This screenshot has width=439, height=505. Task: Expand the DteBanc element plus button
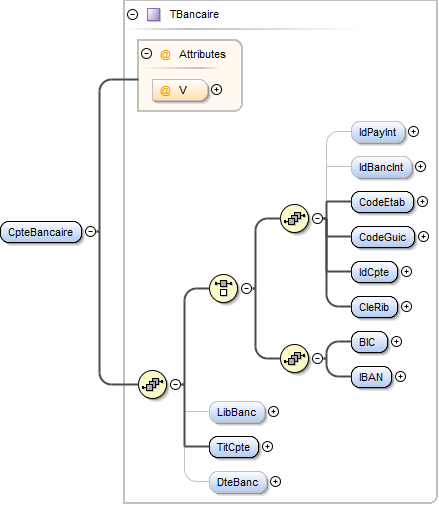(275, 482)
